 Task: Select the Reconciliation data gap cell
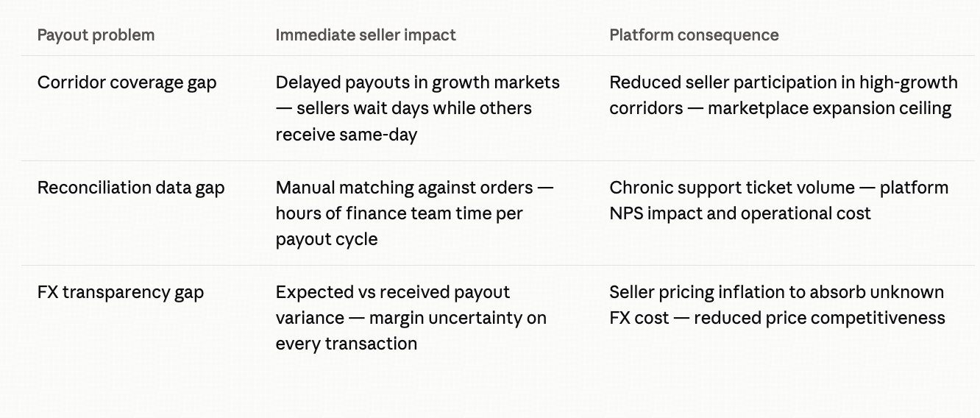pos(131,188)
